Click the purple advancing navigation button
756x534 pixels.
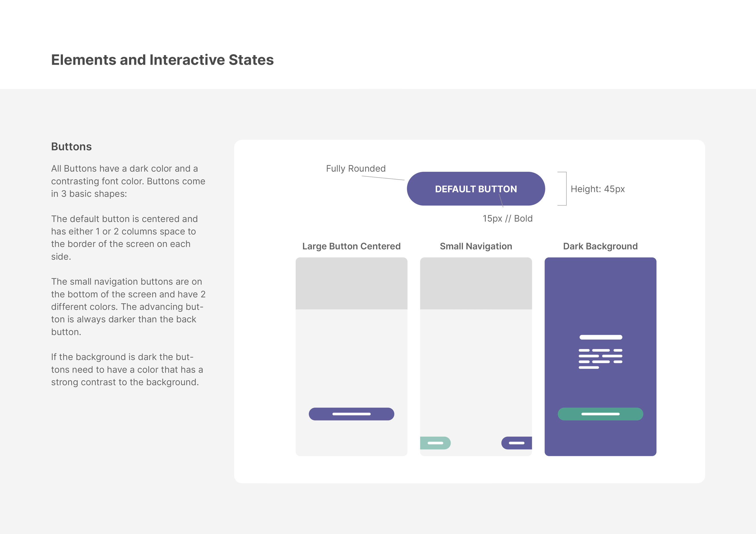516,443
